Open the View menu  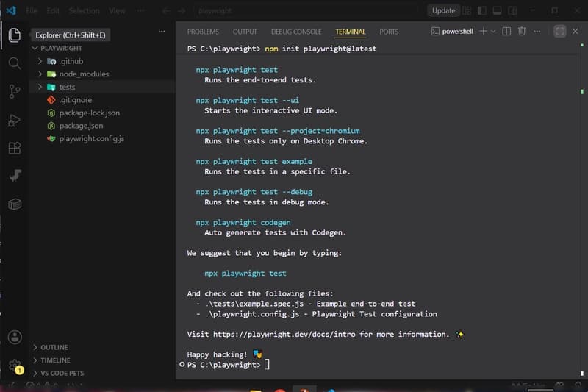coord(117,10)
